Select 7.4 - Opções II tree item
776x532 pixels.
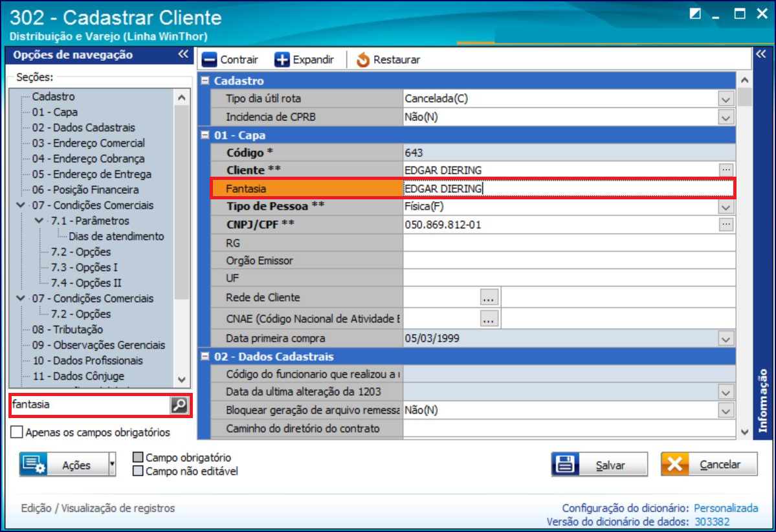point(86,283)
